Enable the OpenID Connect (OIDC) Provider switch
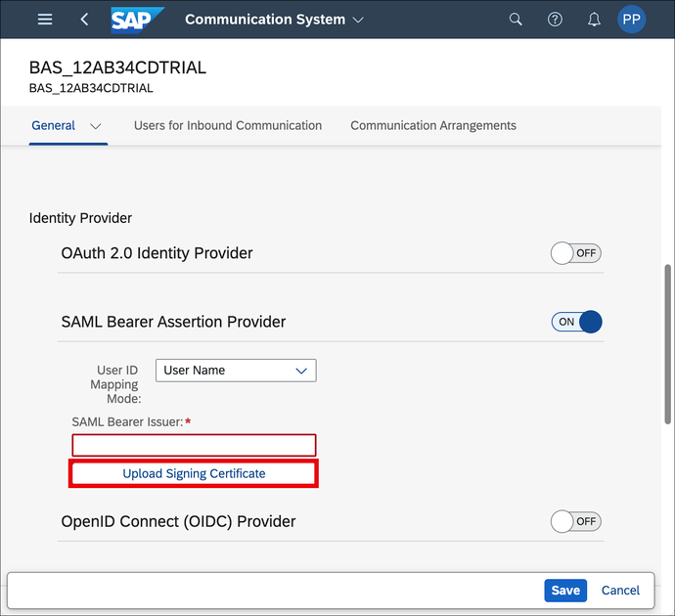675x616 pixels. [575, 521]
